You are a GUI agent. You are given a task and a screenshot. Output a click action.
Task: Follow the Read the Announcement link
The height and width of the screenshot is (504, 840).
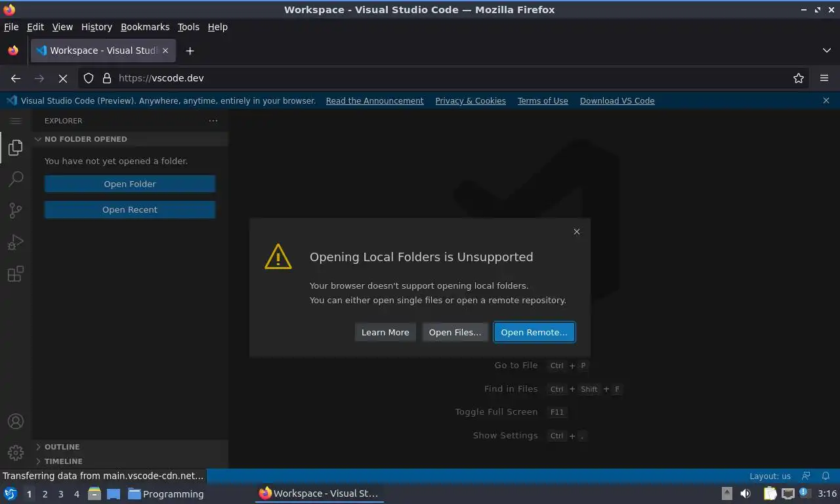coord(375,100)
